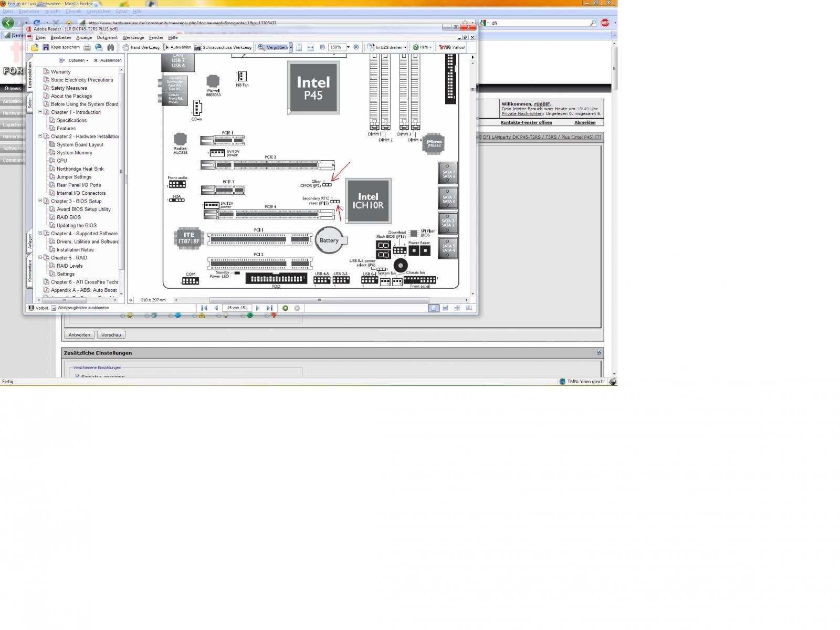Rotate page with Im UZS drehen
Viewport: 840px width, 630px height.
(385, 47)
